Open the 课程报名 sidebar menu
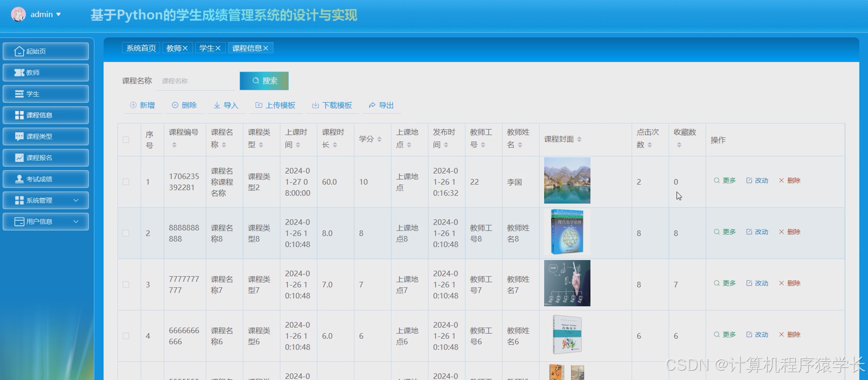868x380 pixels. [x=46, y=158]
